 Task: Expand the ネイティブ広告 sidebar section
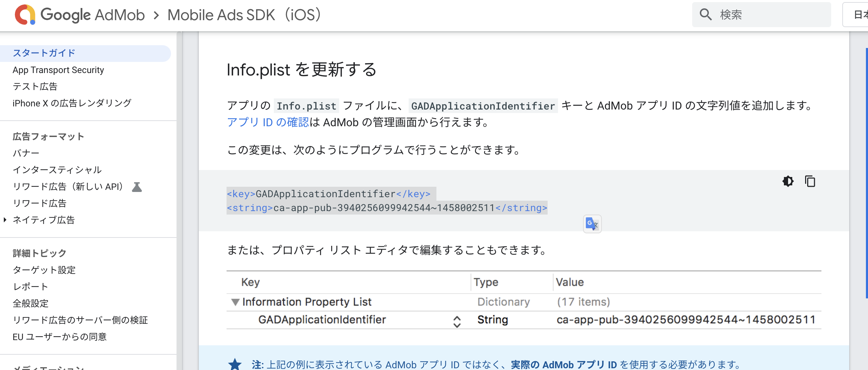pos(5,220)
